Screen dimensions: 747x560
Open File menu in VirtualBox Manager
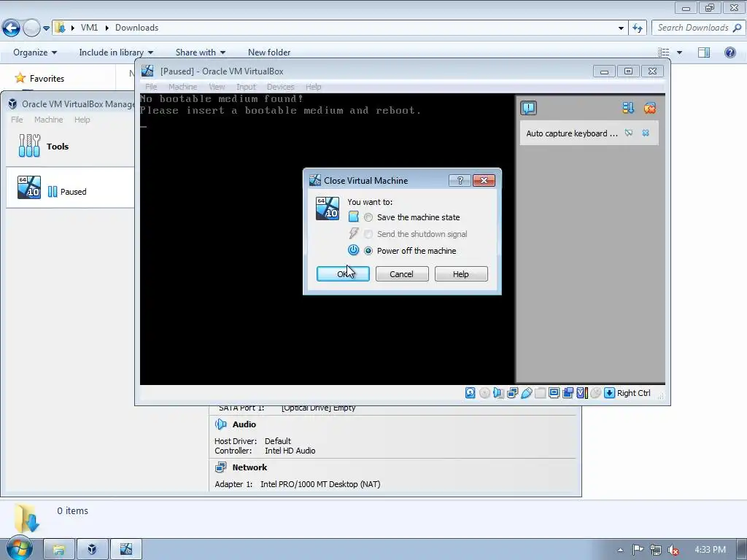coord(17,120)
